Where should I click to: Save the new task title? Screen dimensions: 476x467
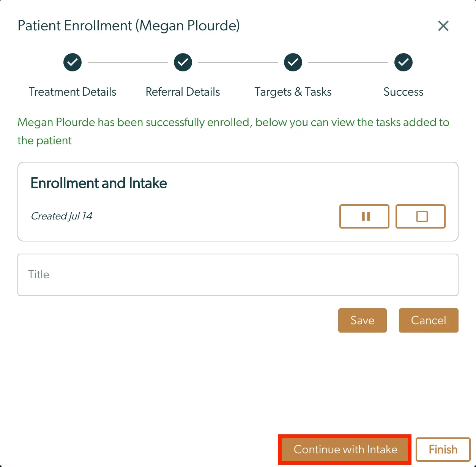362,320
